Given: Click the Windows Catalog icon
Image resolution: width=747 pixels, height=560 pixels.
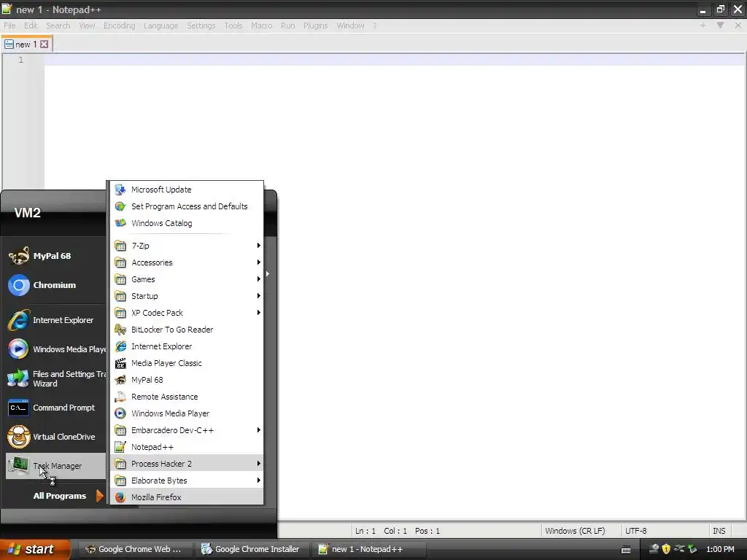Looking at the screenshot, I should [x=120, y=223].
